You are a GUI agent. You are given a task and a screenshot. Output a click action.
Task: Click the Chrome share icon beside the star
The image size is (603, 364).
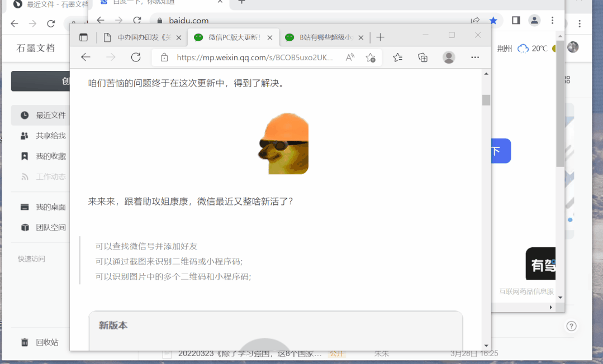476,20
